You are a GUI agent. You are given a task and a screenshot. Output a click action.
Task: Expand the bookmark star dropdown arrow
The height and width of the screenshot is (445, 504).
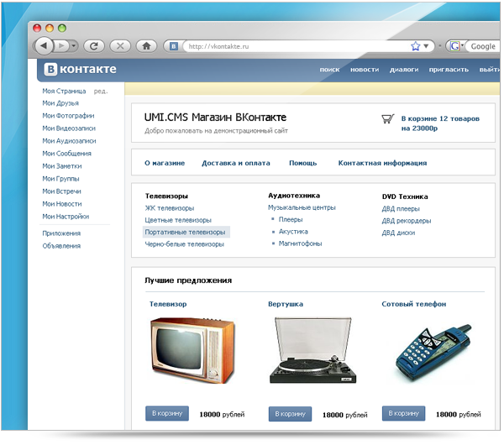click(x=426, y=46)
